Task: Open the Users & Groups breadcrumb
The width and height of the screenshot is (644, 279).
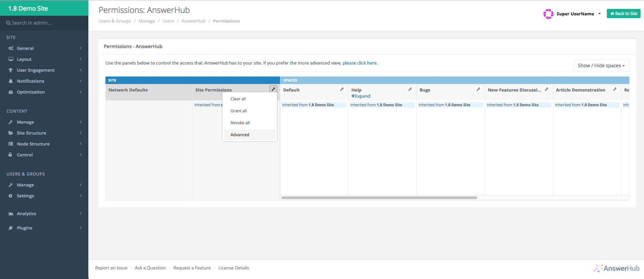Action: point(115,21)
